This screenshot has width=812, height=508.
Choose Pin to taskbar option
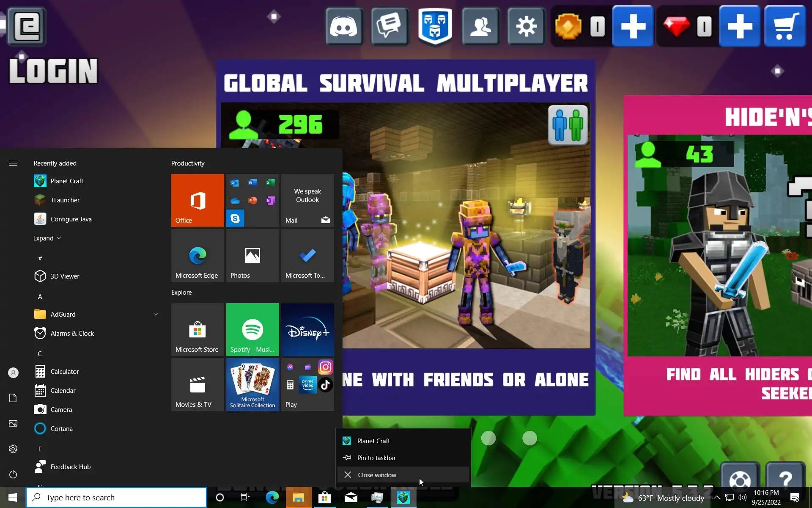coord(376,458)
